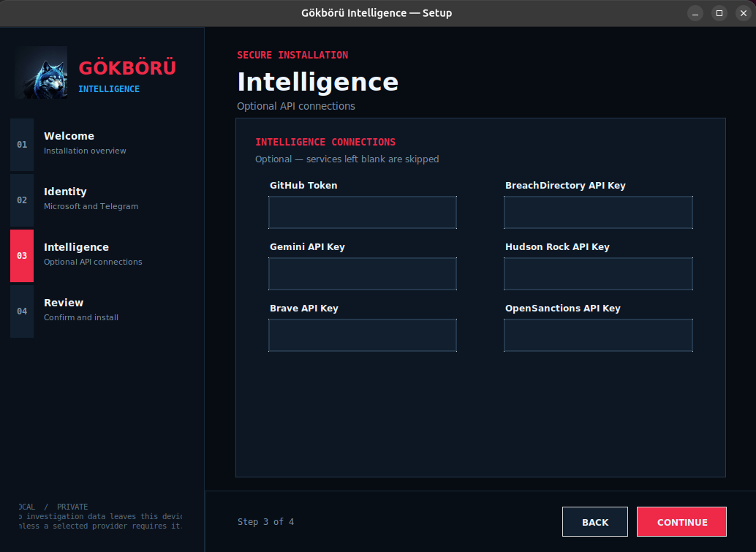Focus the OpenSanctions API Key field
756x552 pixels.
(x=598, y=335)
